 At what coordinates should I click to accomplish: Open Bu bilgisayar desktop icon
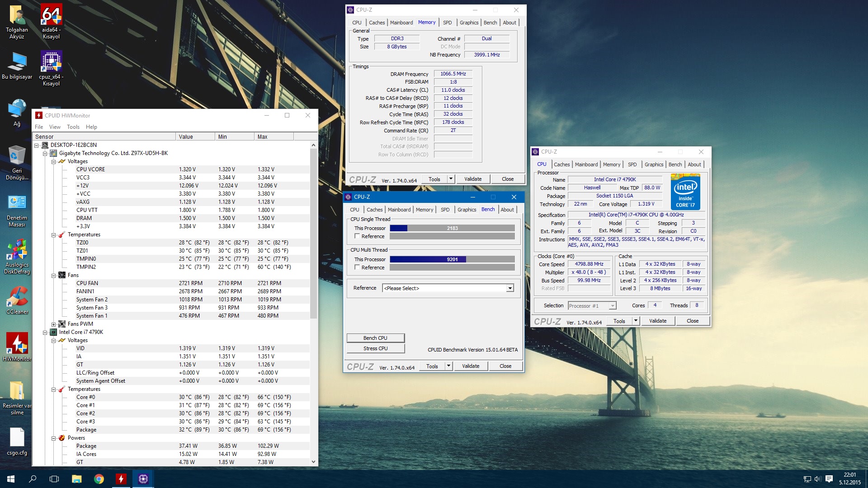pyautogui.click(x=17, y=66)
